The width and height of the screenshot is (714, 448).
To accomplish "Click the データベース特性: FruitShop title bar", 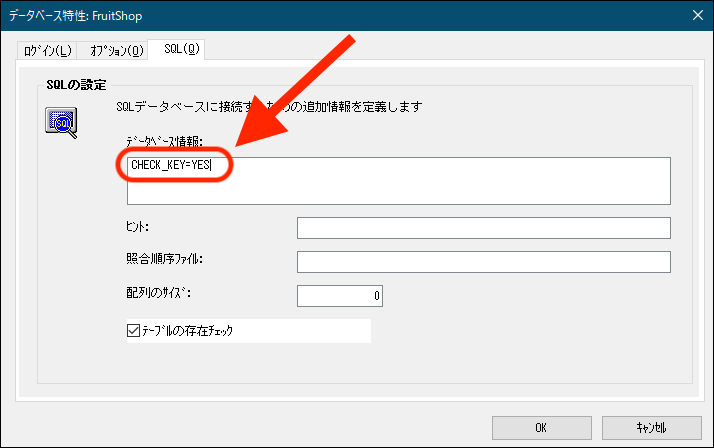I will pos(300,14).
